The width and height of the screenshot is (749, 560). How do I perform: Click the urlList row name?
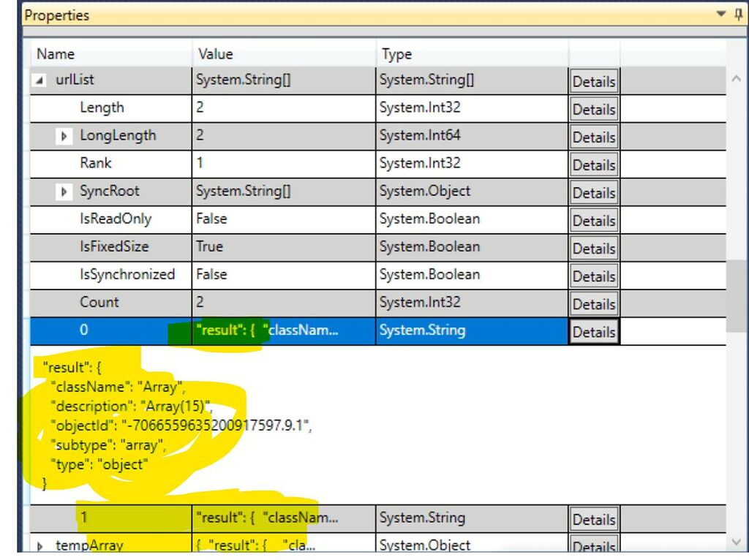coord(75,79)
